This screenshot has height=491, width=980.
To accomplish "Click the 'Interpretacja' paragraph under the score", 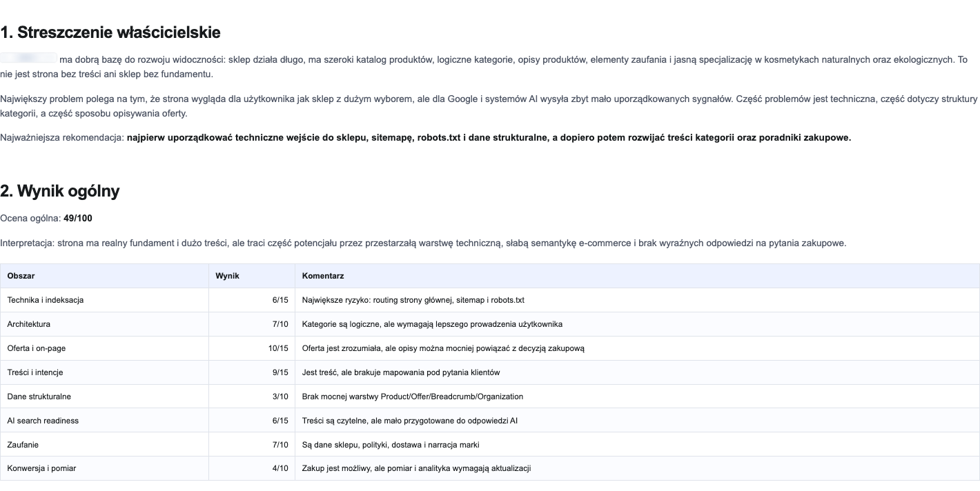I will click(423, 243).
